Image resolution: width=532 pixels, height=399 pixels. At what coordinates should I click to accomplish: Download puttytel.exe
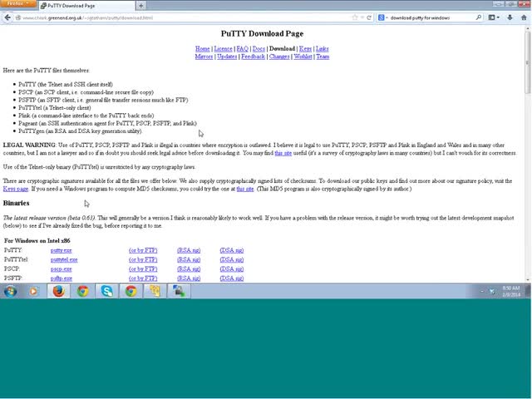tap(64, 260)
